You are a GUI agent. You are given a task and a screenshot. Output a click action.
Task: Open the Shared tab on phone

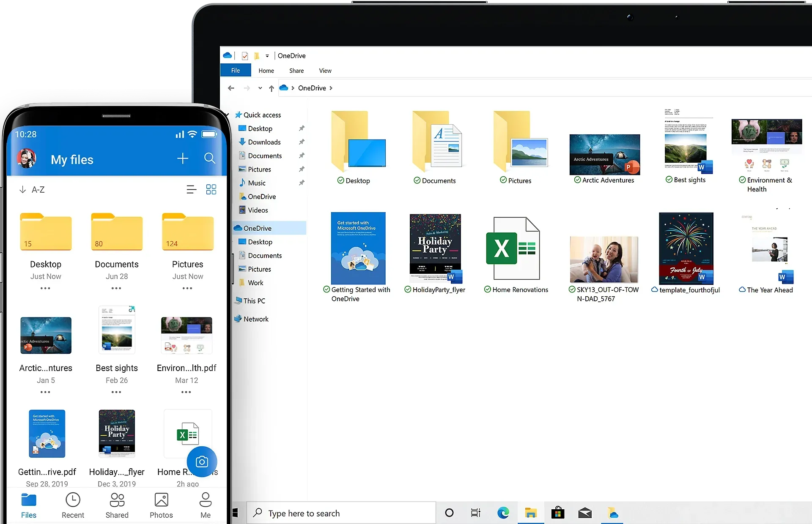coord(117,505)
